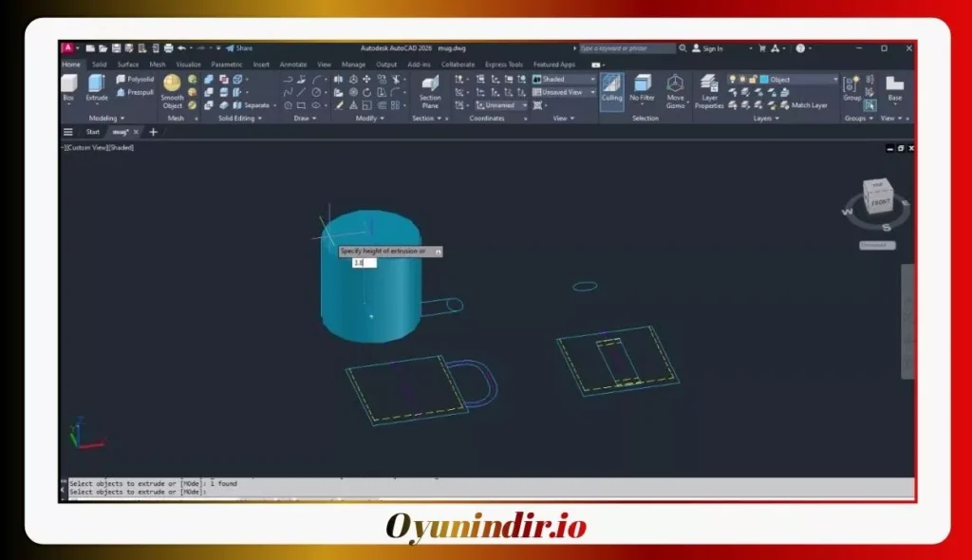The height and width of the screenshot is (560, 972).
Task: Click the Share button
Action: point(239,47)
